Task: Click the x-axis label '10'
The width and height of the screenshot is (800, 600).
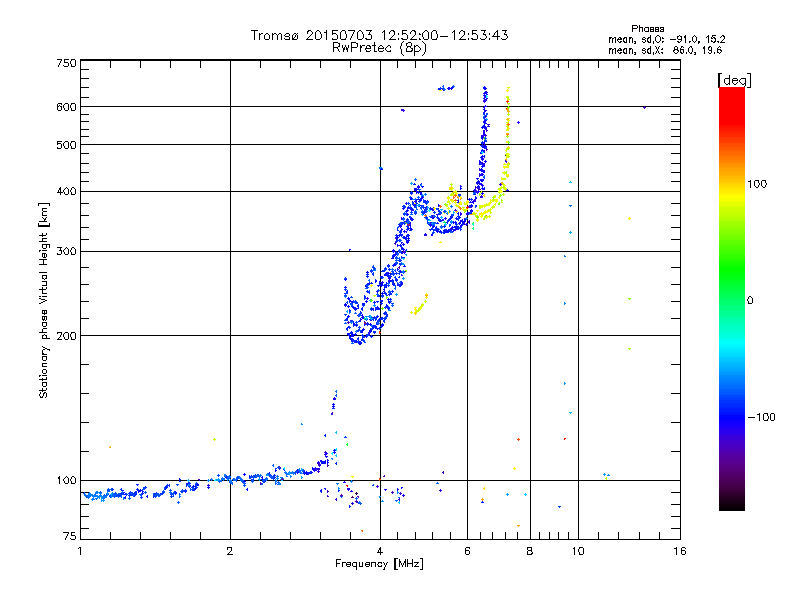Action: click(578, 551)
